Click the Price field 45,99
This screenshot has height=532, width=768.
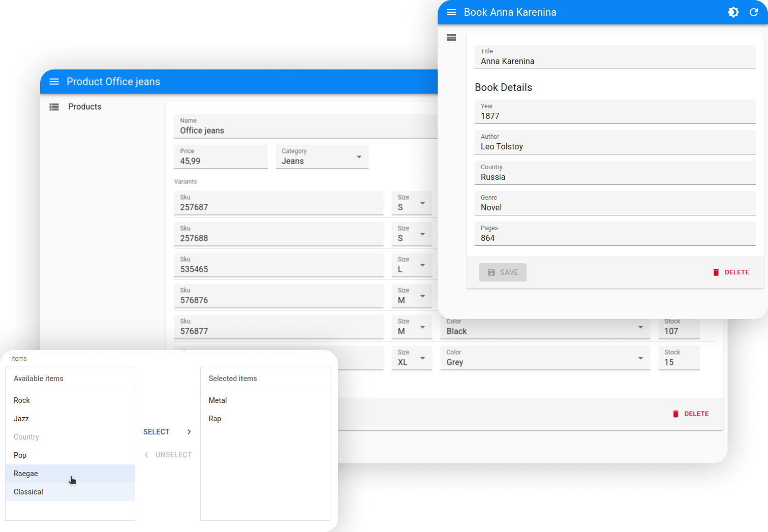coord(221,157)
